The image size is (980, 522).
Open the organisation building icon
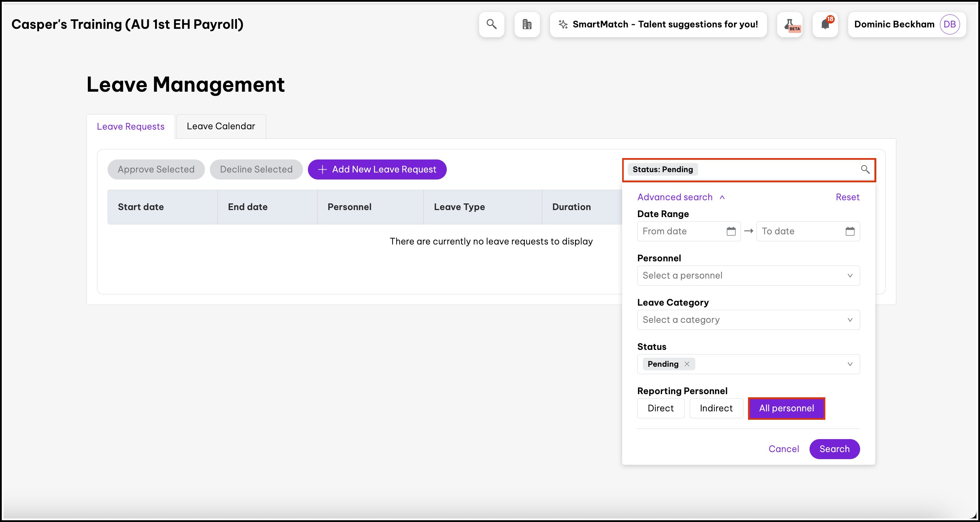point(527,24)
